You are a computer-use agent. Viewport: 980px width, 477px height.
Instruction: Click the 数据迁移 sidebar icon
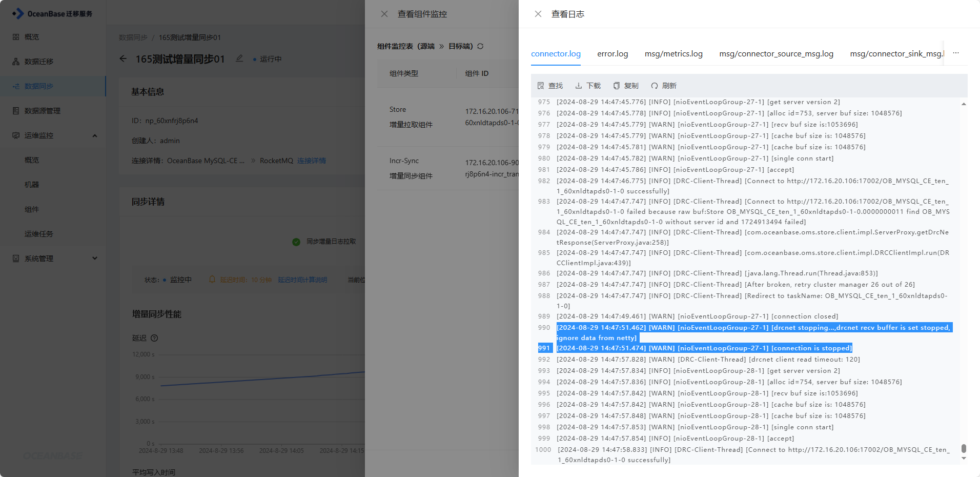point(16,62)
